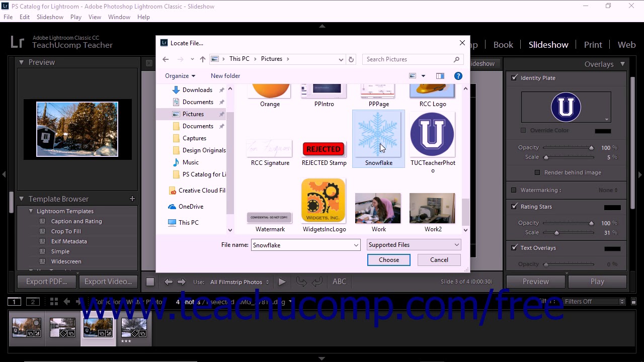Open the Slideshow menu
This screenshot has width=644, height=362.
(50, 17)
